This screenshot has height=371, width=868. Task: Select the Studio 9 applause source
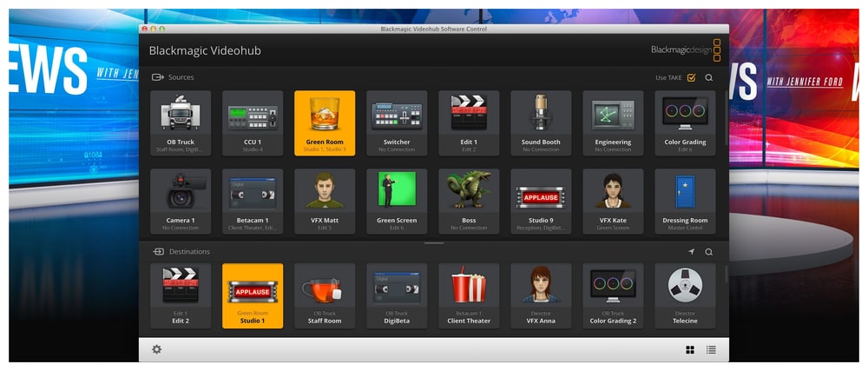[541, 202]
